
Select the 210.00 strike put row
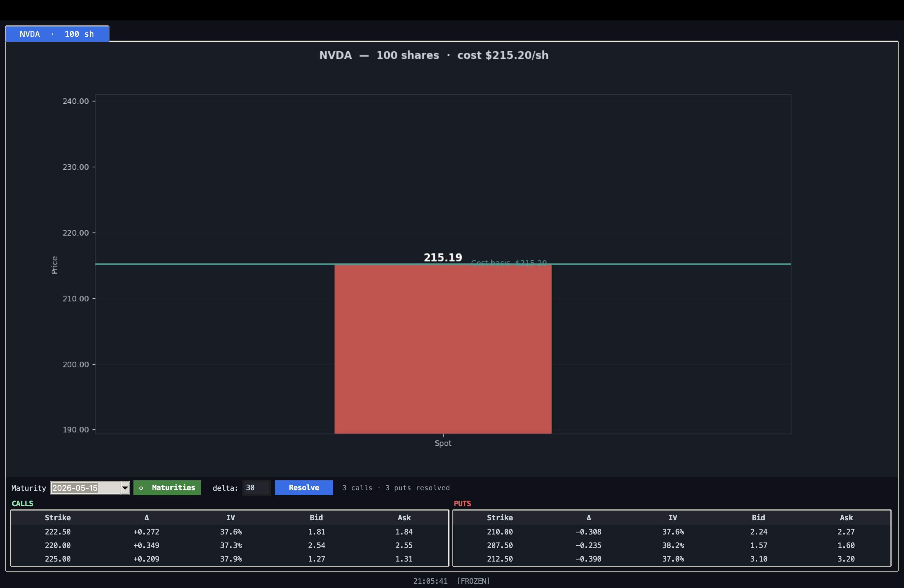(672, 532)
